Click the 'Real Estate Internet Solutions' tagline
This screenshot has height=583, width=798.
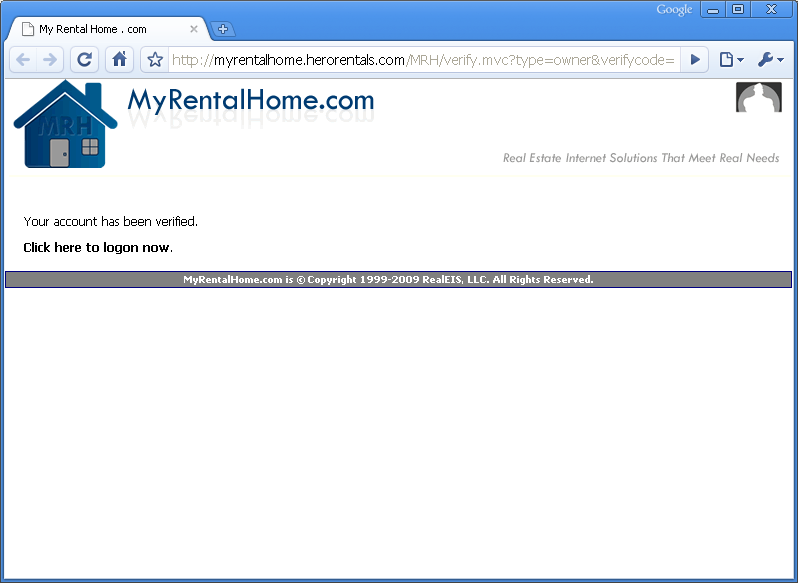(x=641, y=158)
